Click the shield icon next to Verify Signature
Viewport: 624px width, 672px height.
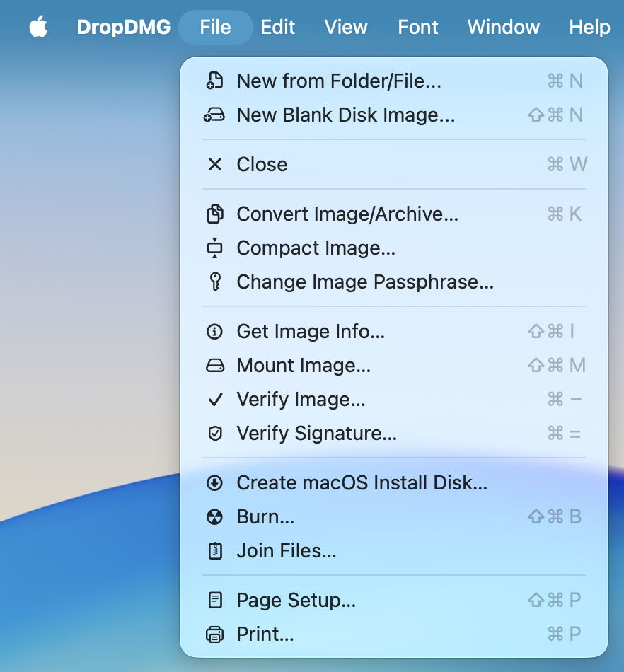pyautogui.click(x=215, y=433)
